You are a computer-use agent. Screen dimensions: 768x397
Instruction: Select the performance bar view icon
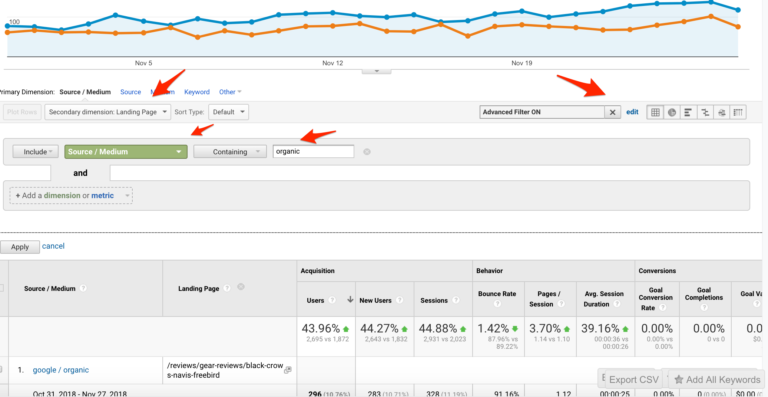[x=688, y=112]
